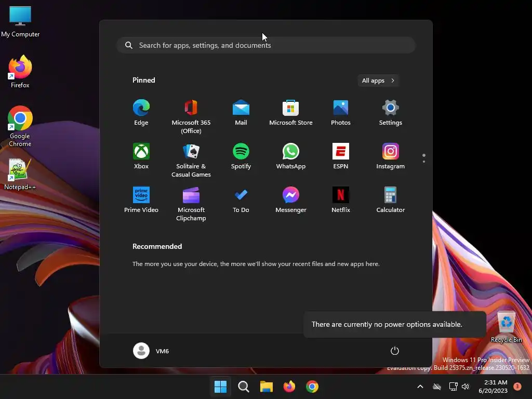
Task: Launch Spotify from pinned apps
Action: [x=241, y=156]
